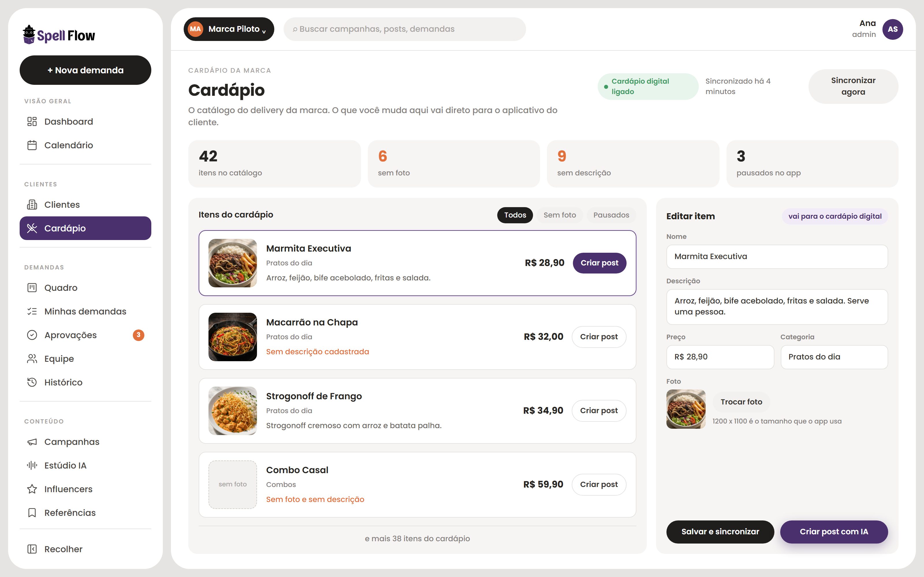Select the Pausados filter tab
The image size is (924, 577).
(x=611, y=215)
